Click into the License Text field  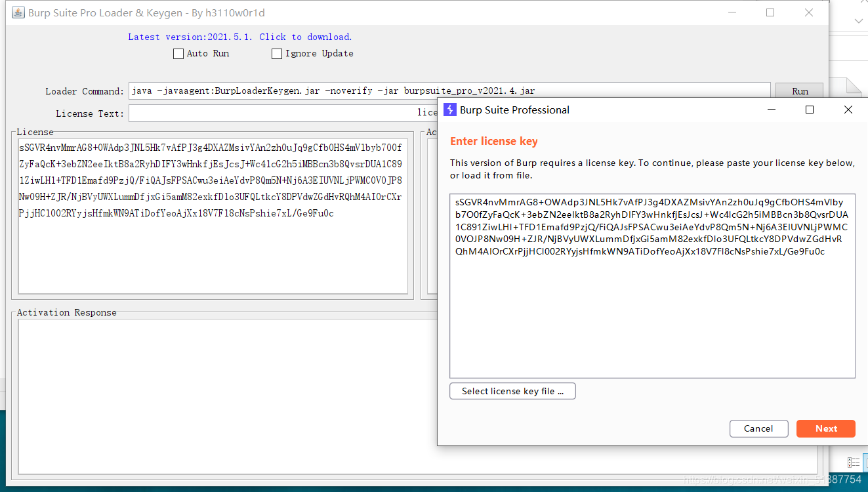coord(283,113)
